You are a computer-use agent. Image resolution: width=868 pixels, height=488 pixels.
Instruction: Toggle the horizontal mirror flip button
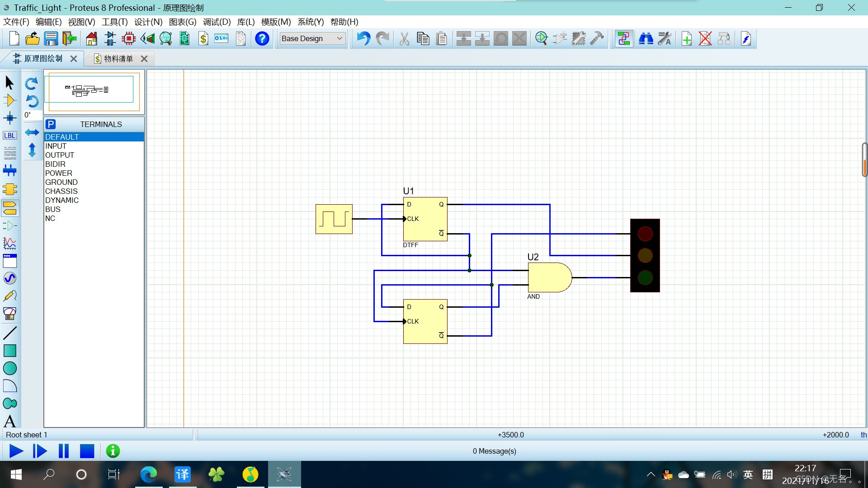pos(32,132)
